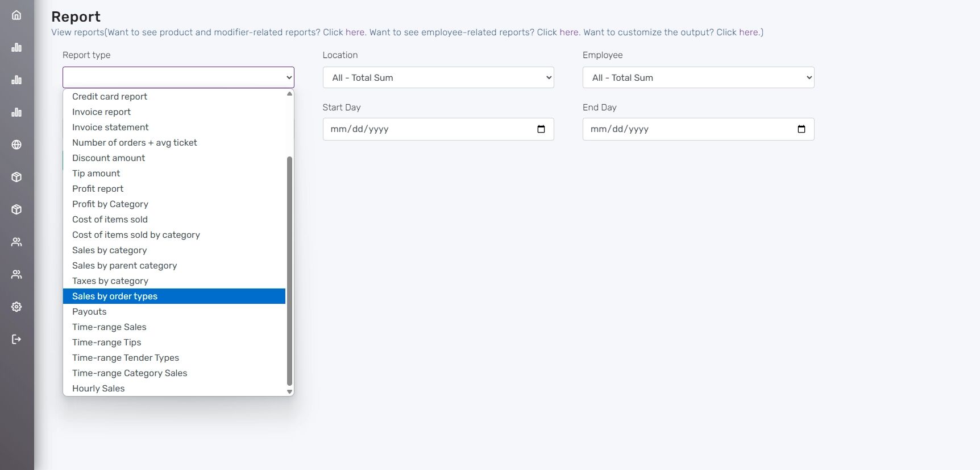Click the End Day date field

click(698, 129)
